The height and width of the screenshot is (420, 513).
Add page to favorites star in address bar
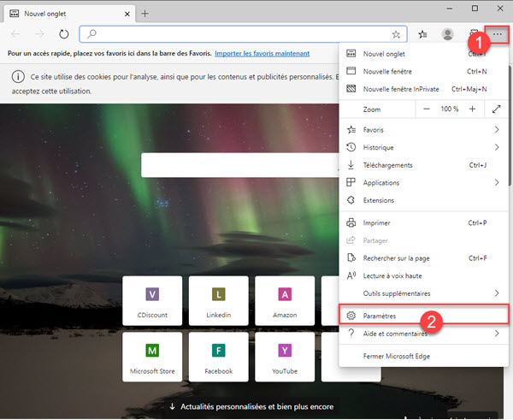[x=396, y=34]
